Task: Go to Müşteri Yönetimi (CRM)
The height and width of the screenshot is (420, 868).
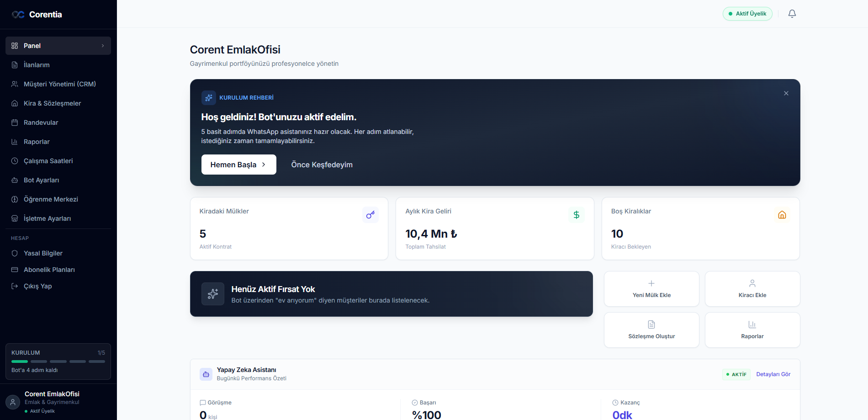Action: (x=59, y=84)
